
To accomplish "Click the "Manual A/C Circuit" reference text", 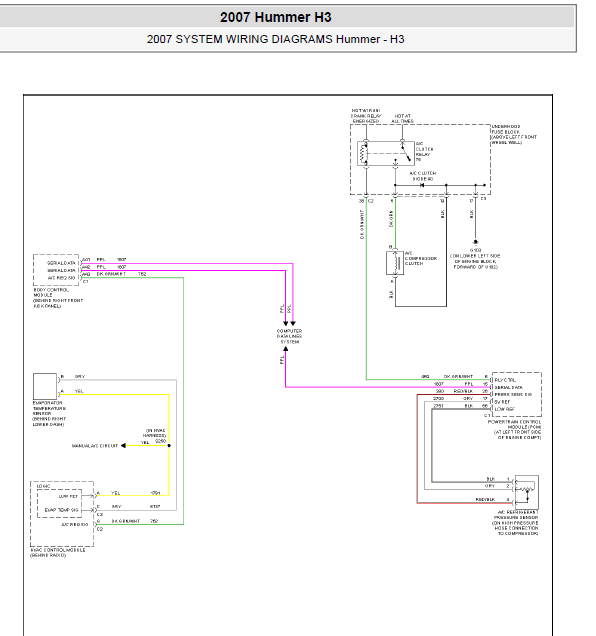I will (95, 446).
